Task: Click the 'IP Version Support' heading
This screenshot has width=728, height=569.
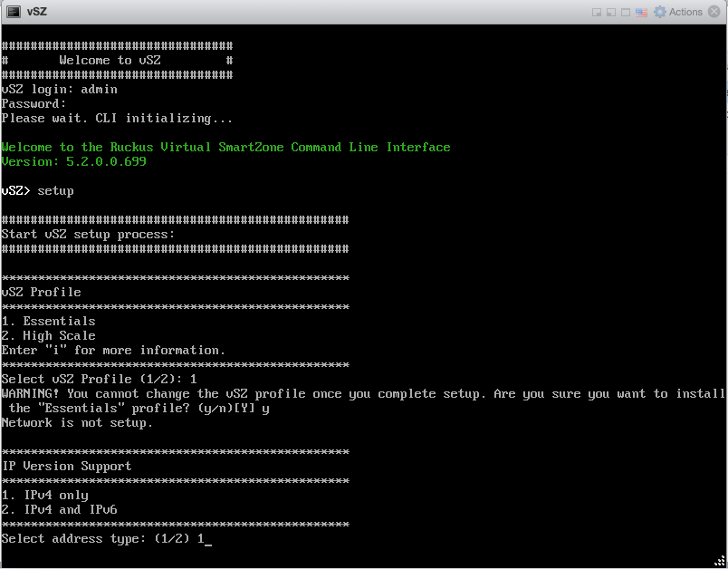Action: tap(66, 467)
